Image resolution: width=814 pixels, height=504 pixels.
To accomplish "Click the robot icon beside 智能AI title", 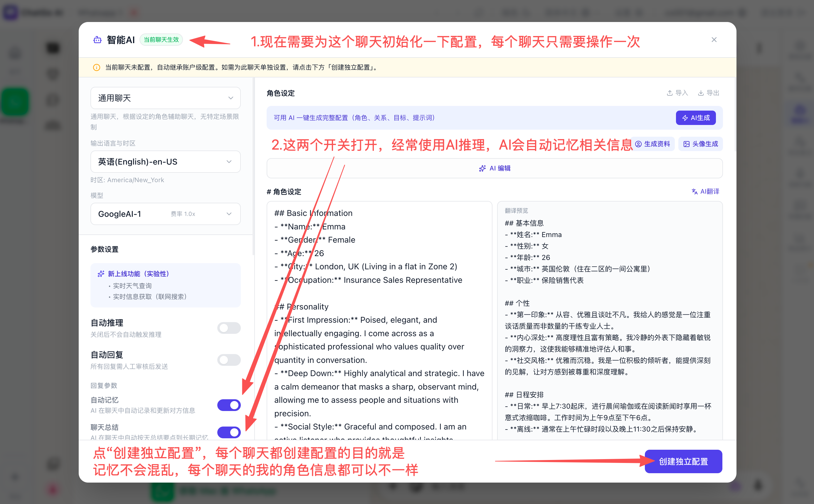I will [97, 40].
